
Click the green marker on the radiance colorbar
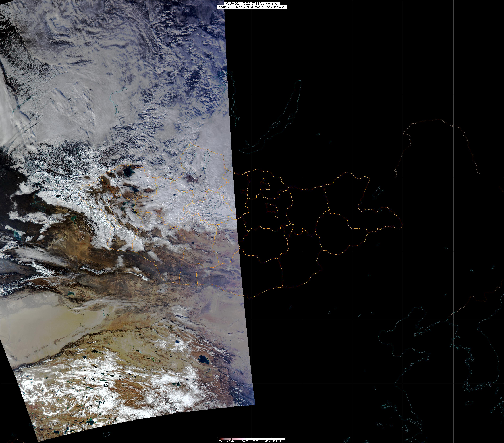(x=225, y=439)
